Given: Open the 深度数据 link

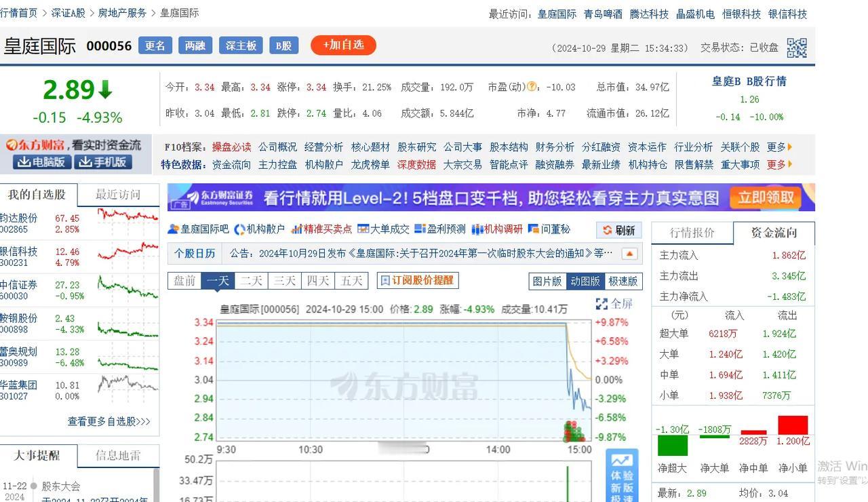Looking at the screenshot, I should 416,164.
